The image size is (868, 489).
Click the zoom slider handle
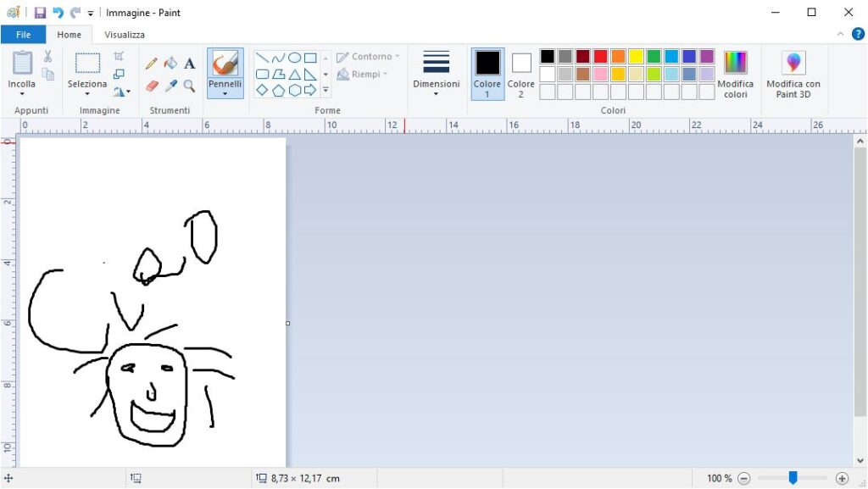pos(793,477)
